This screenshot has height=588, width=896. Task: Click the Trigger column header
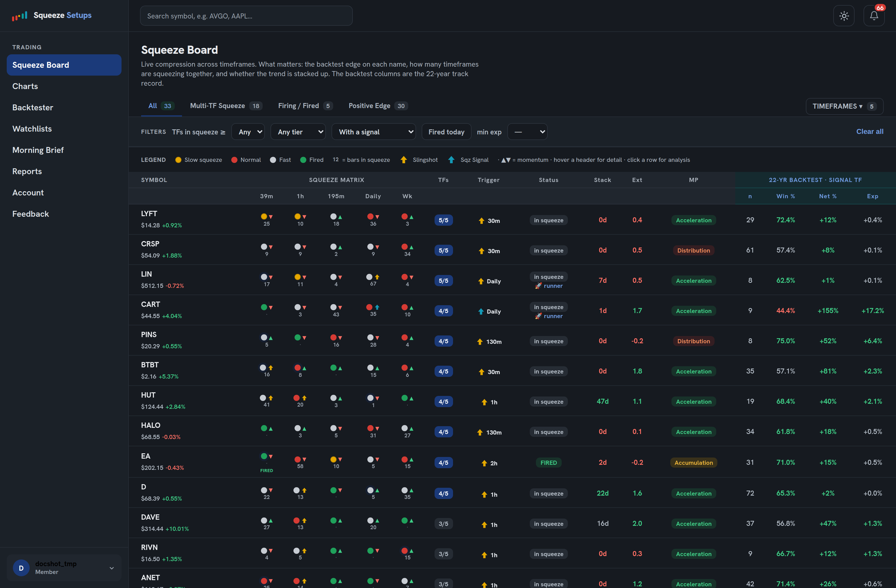click(488, 180)
